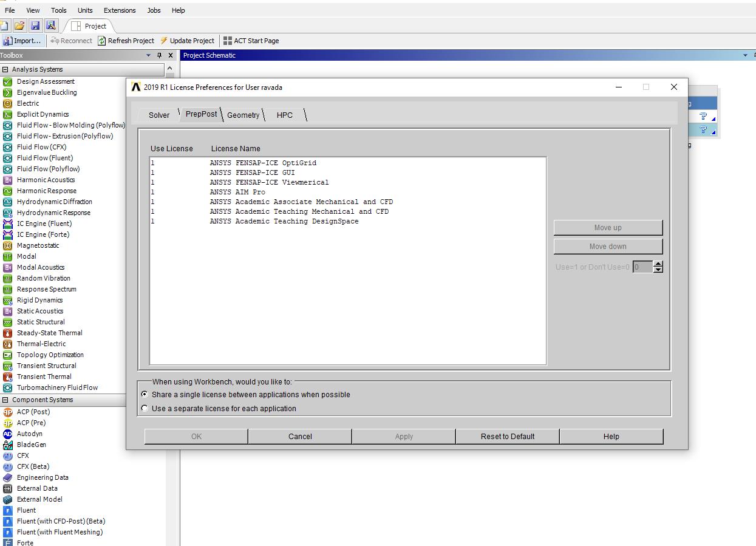756x546 pixels.
Task: Select Design Assessment icon in Toolbox
Action: [x=7, y=81]
